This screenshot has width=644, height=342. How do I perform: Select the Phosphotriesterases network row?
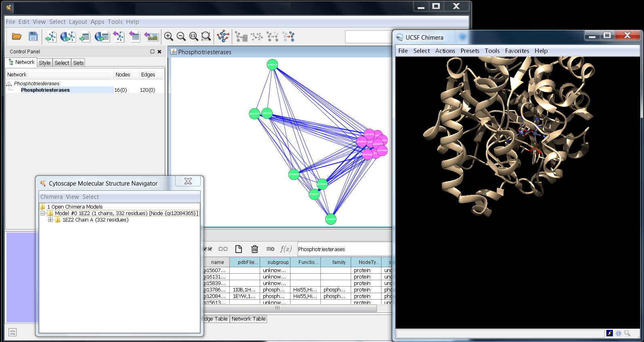click(x=45, y=90)
